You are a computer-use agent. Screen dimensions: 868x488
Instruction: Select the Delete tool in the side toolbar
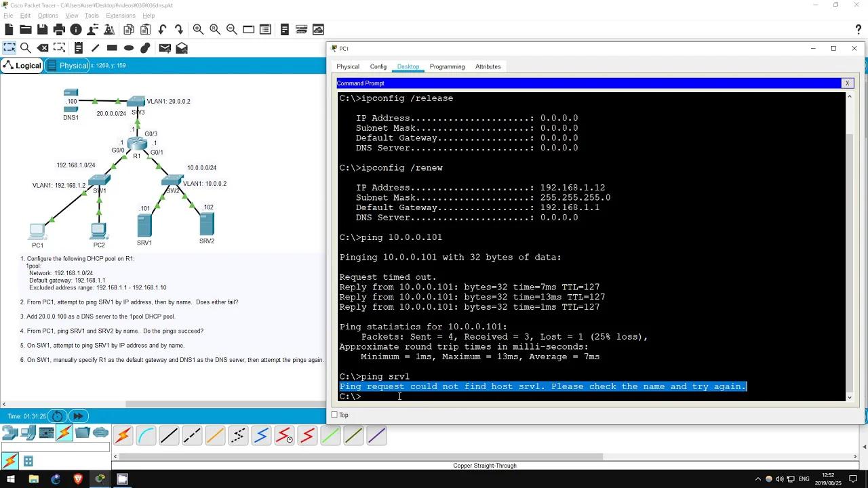tap(42, 47)
